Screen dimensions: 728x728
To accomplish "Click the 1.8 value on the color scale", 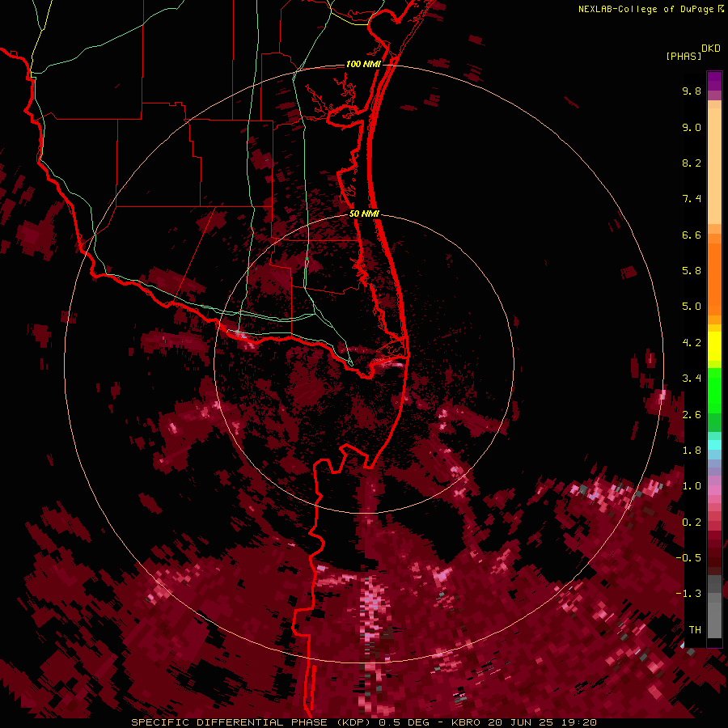I will tap(692, 451).
